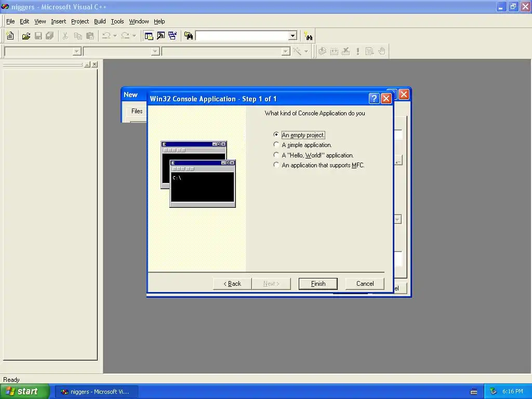The width and height of the screenshot is (532, 399).
Task: Click the binoculars Search icon
Action: (x=308, y=36)
